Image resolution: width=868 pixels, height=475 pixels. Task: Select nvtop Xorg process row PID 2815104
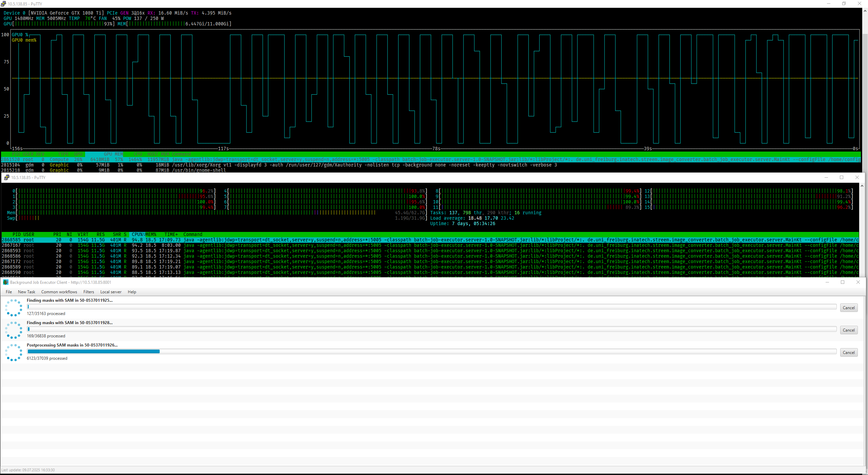[x=431, y=165]
